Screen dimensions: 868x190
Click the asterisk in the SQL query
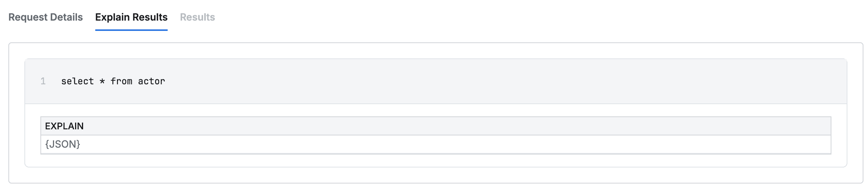pyautogui.click(x=102, y=82)
